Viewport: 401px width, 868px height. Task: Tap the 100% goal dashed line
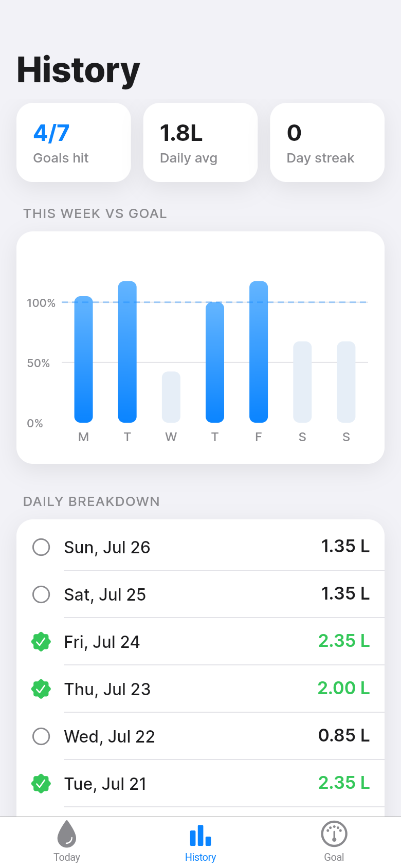(215, 302)
